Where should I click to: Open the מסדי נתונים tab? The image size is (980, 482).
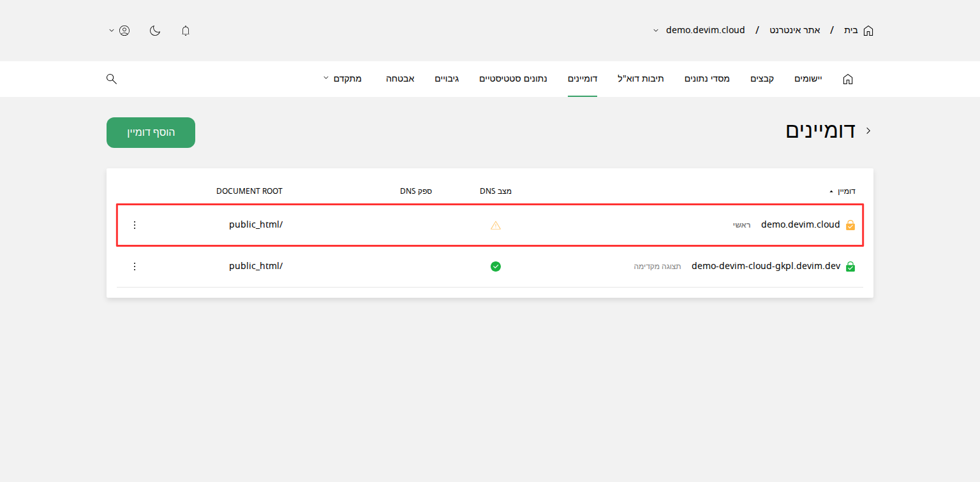click(708, 78)
